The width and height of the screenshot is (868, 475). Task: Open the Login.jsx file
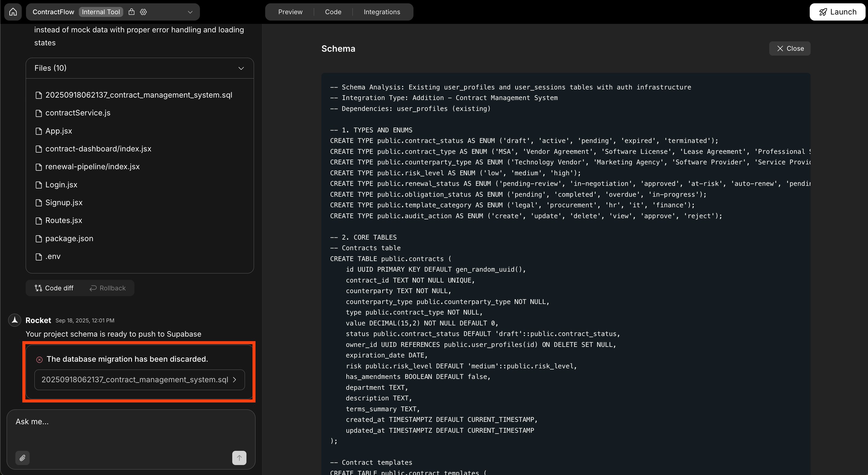pyautogui.click(x=61, y=184)
